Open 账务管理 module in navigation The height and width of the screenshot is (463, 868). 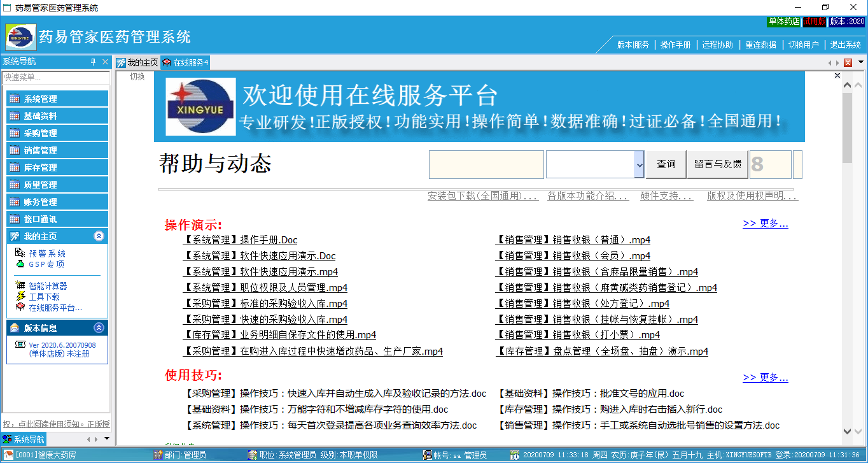point(57,202)
